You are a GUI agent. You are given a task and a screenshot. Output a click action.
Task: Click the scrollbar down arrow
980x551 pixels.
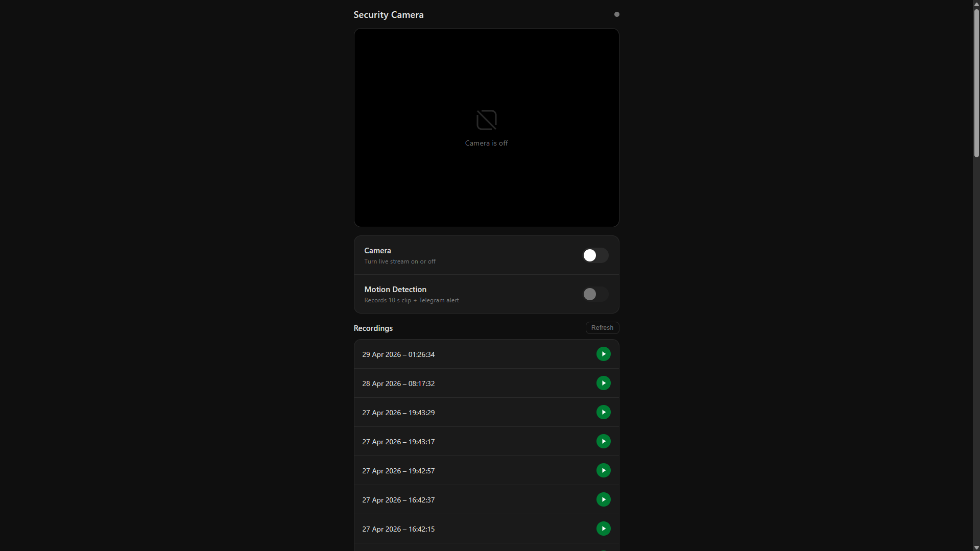(976, 547)
